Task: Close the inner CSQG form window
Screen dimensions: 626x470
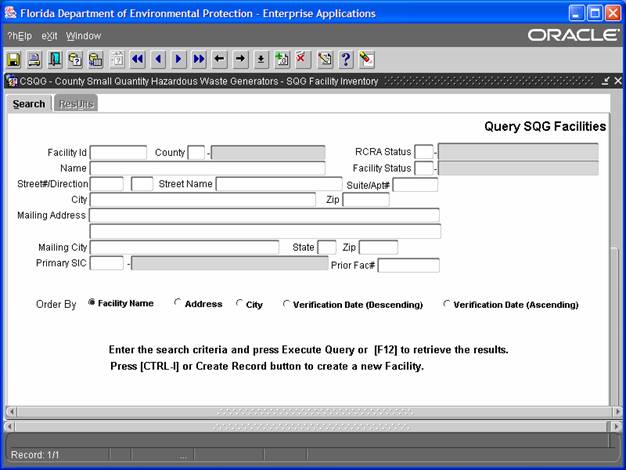Action: 618,81
